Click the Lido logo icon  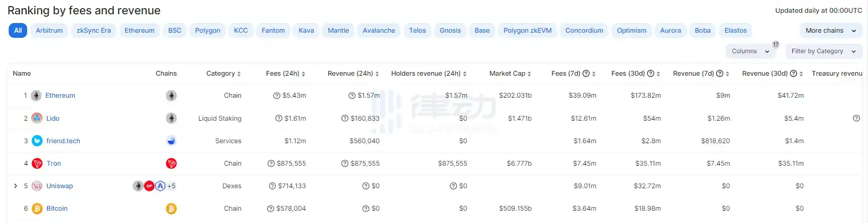37,118
